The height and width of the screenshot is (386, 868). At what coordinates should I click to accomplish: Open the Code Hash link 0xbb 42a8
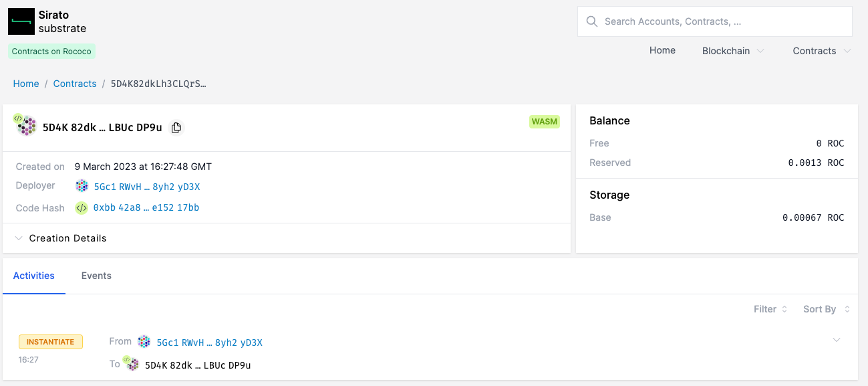pos(146,208)
